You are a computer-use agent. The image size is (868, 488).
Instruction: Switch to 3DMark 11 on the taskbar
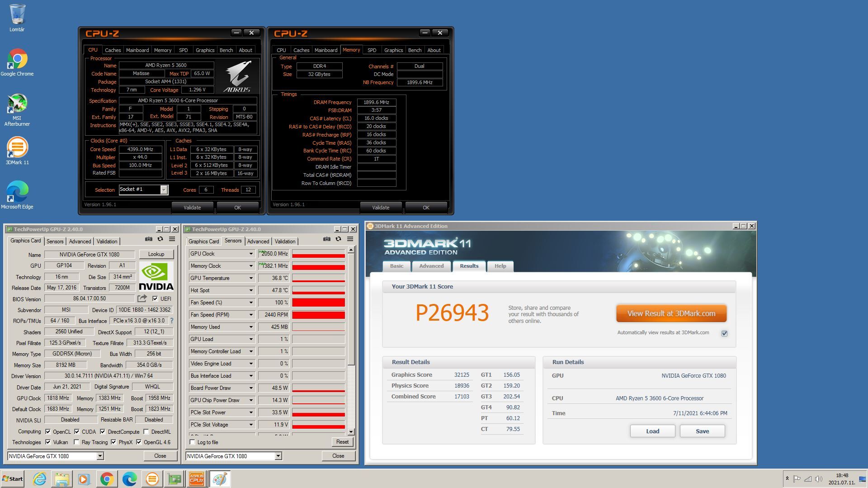152,479
